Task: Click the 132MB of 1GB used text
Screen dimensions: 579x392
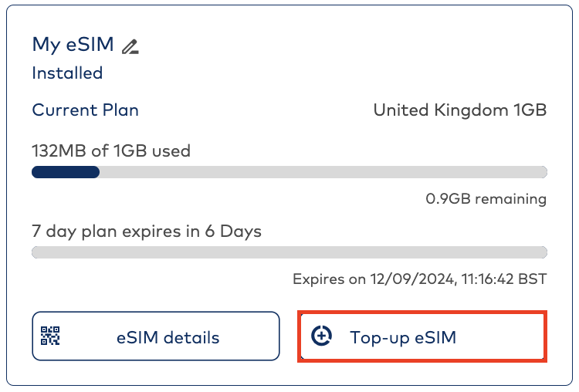Action: [x=111, y=150]
